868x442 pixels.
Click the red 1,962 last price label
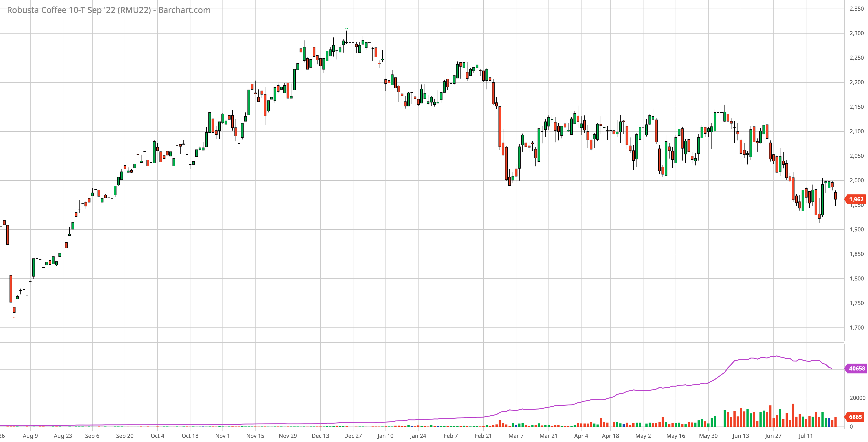[856, 199]
